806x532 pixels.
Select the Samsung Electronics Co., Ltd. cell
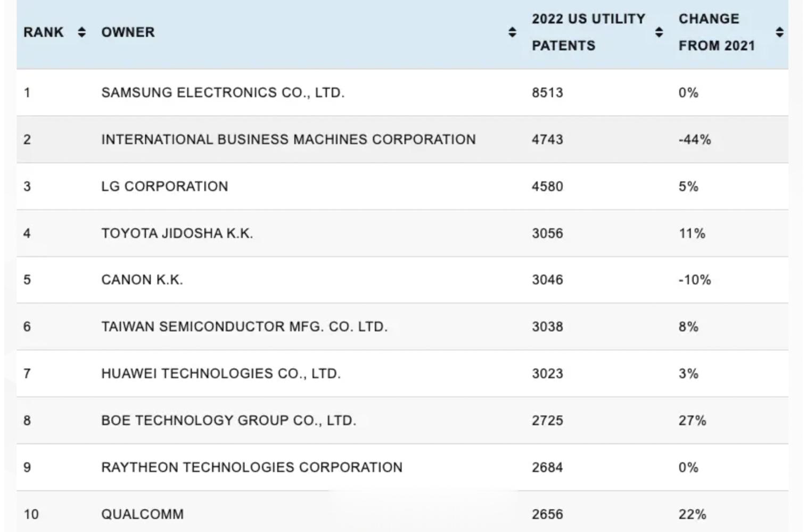coord(223,93)
